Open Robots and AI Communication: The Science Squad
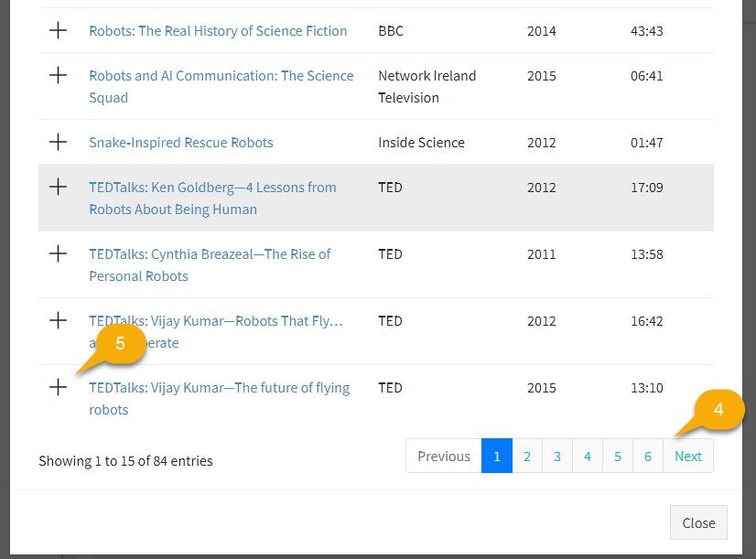The image size is (756, 559). click(x=221, y=87)
